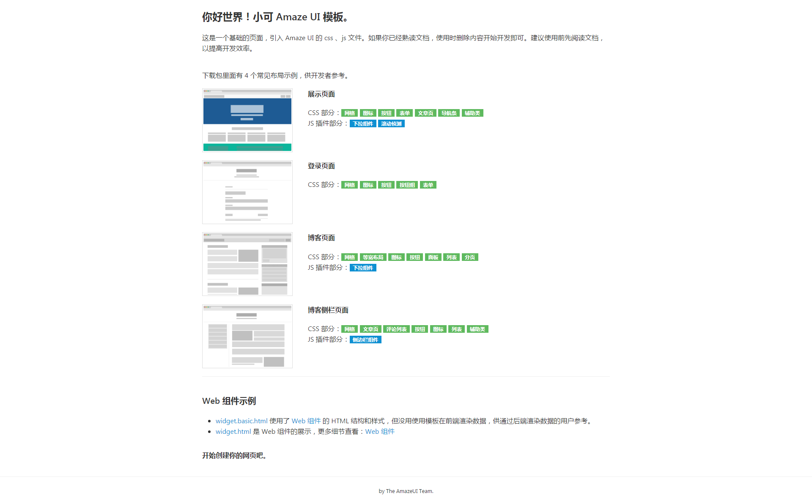This screenshot has height=504, width=812.
Task: Open the 展示页面 layout thumbnail
Action: (x=247, y=120)
